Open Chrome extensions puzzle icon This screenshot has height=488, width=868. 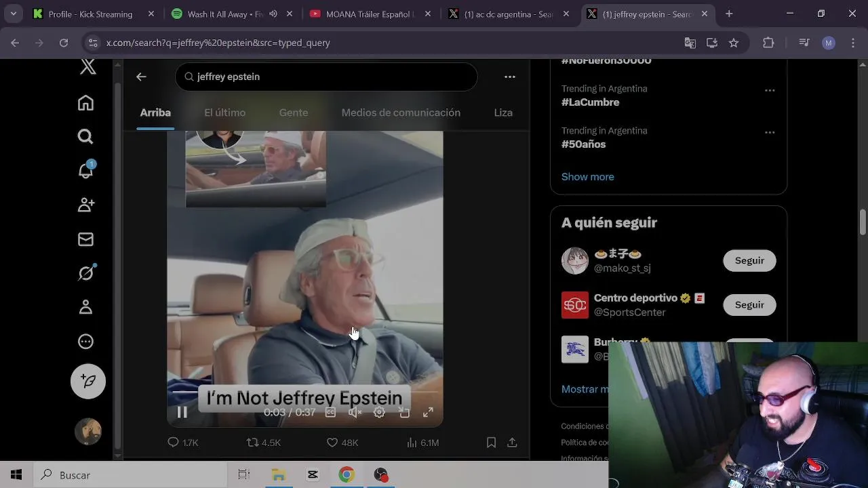coord(768,43)
